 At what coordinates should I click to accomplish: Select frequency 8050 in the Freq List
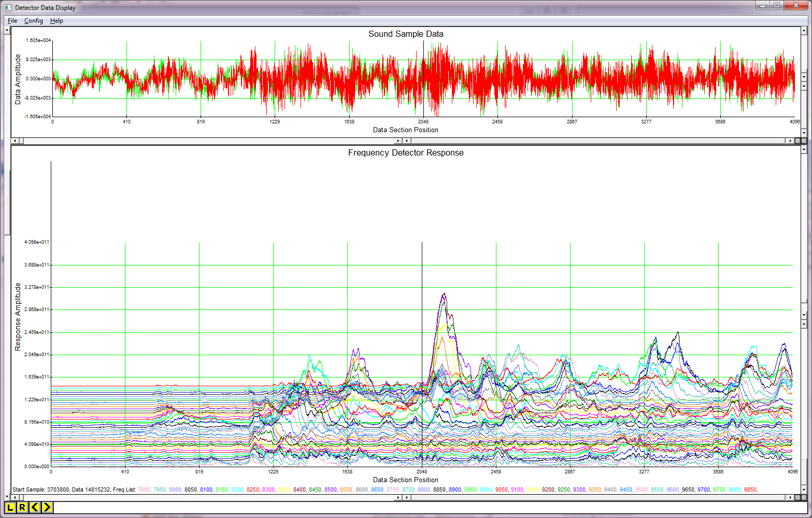191,489
